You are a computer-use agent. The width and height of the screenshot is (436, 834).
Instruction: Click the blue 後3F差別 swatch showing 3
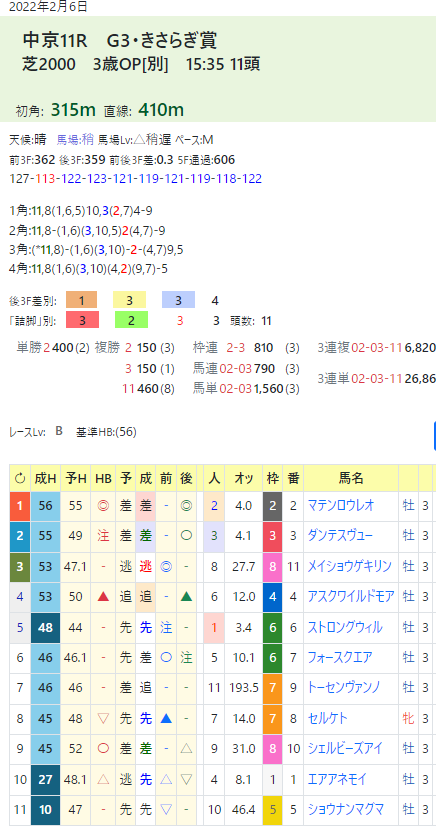pyautogui.click(x=178, y=300)
